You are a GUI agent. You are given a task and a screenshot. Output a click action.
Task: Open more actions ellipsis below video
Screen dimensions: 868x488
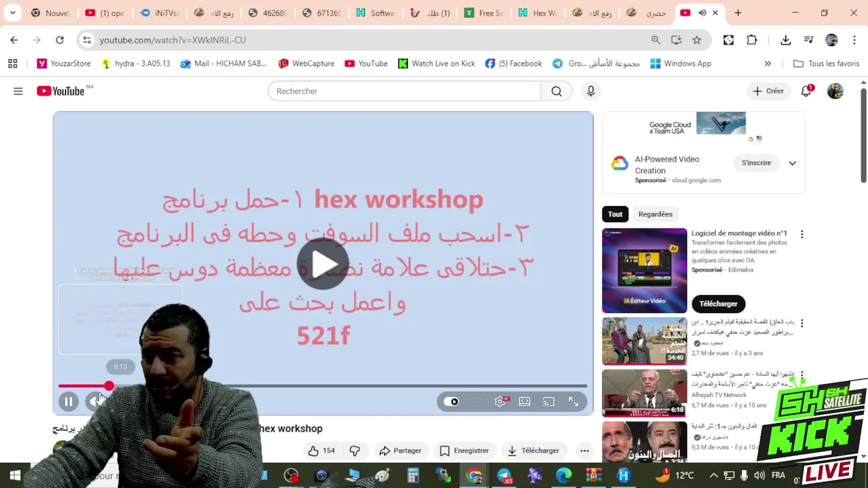(x=585, y=451)
